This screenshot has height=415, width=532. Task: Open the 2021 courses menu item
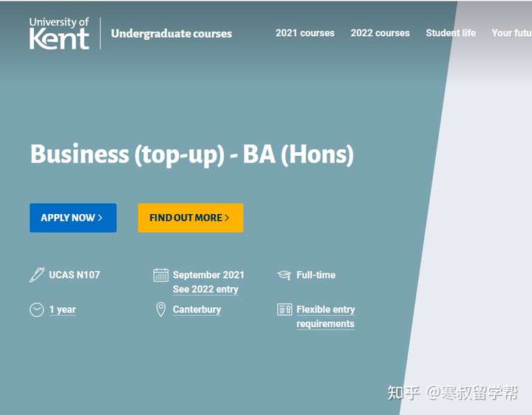click(305, 33)
